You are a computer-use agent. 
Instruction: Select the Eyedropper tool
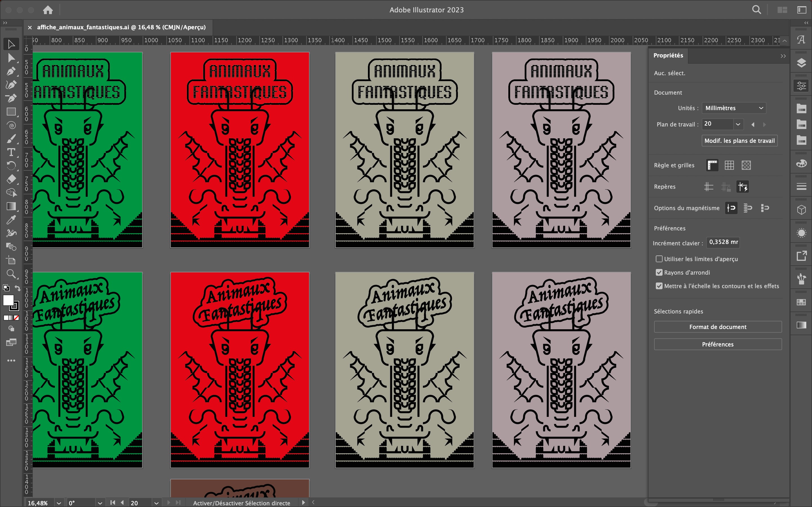coord(11,220)
